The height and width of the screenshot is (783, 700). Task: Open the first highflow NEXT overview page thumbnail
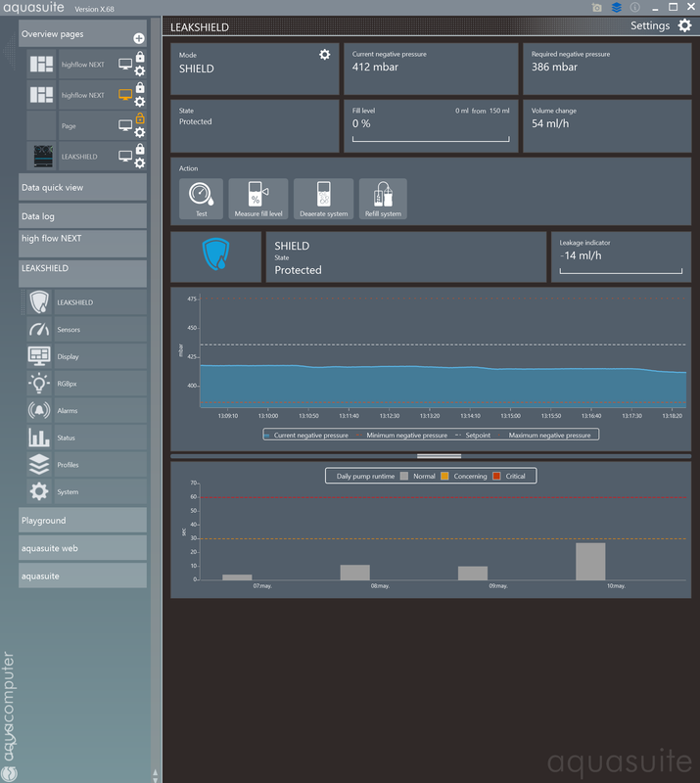tap(41, 65)
